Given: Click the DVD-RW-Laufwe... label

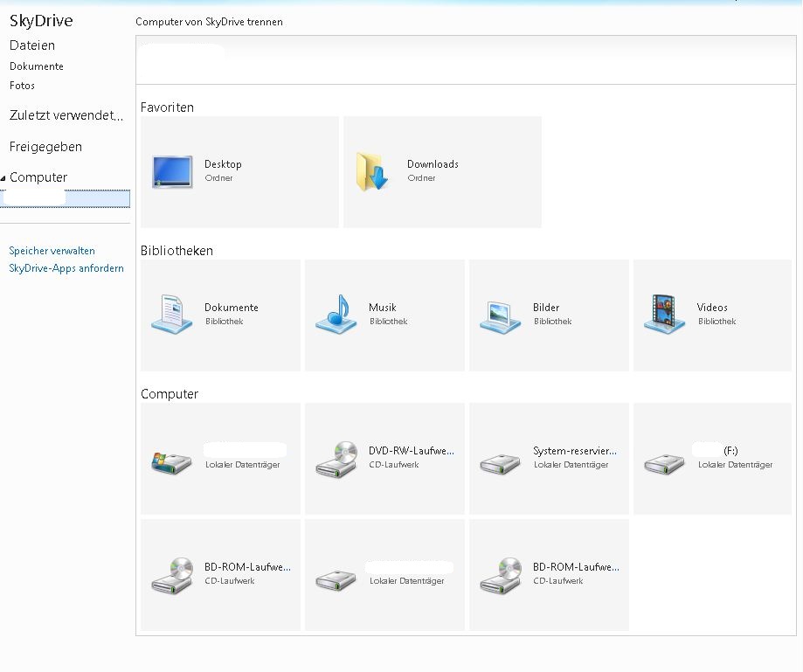Looking at the screenshot, I should coord(412,451).
